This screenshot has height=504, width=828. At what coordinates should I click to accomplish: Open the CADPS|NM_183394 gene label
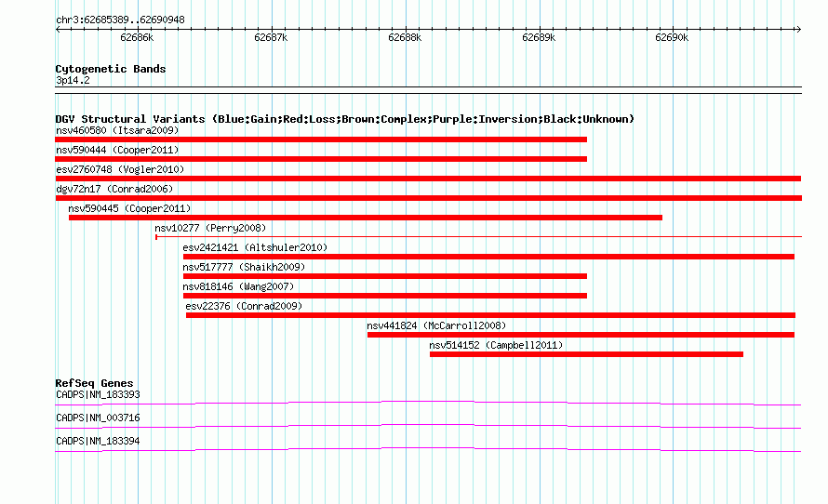point(98,441)
